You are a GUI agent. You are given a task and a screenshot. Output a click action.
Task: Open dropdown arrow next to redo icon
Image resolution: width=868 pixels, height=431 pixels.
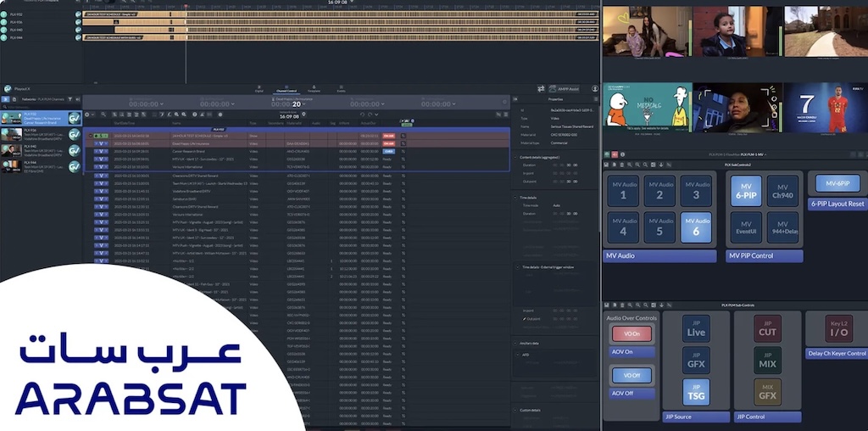tap(376, 115)
